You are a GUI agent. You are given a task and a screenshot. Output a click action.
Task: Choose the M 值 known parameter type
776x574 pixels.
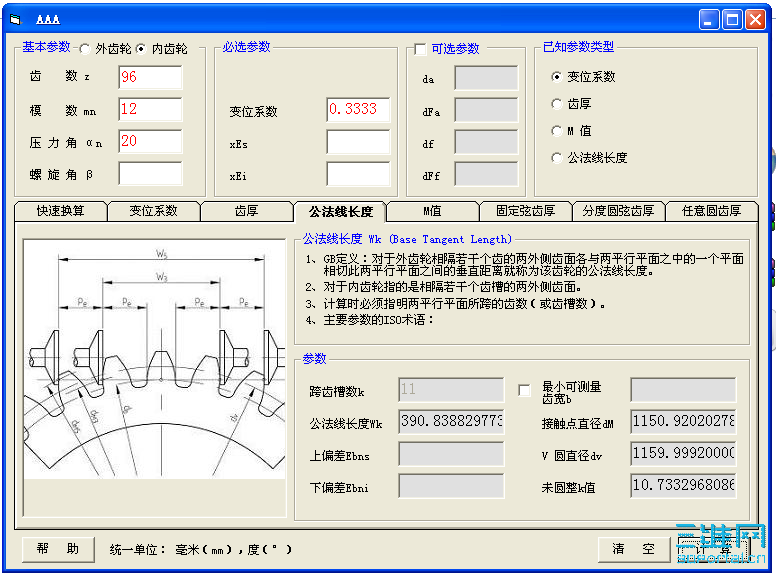pyautogui.click(x=557, y=131)
